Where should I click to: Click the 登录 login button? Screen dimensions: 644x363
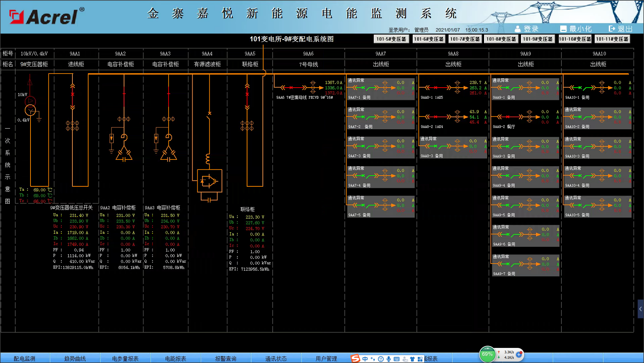(526, 29)
